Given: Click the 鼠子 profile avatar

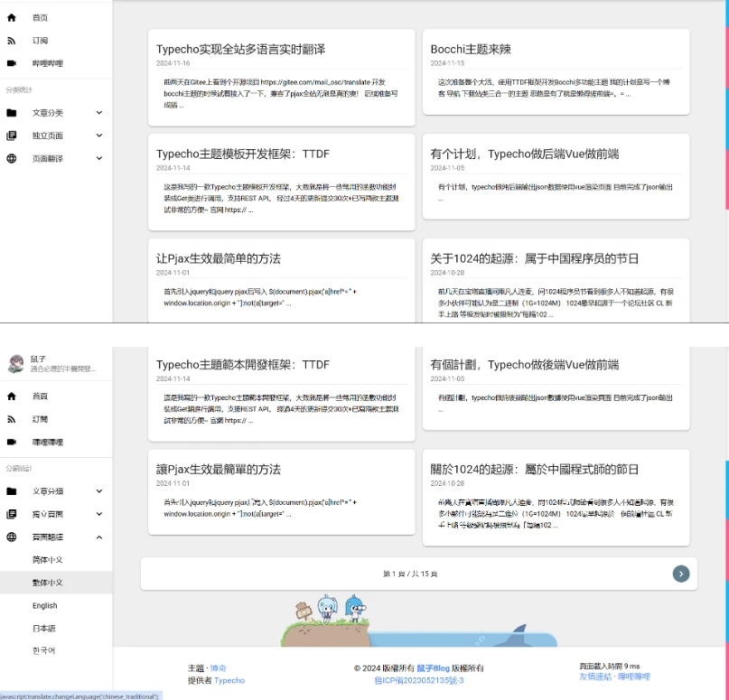Looking at the screenshot, I should (16, 361).
